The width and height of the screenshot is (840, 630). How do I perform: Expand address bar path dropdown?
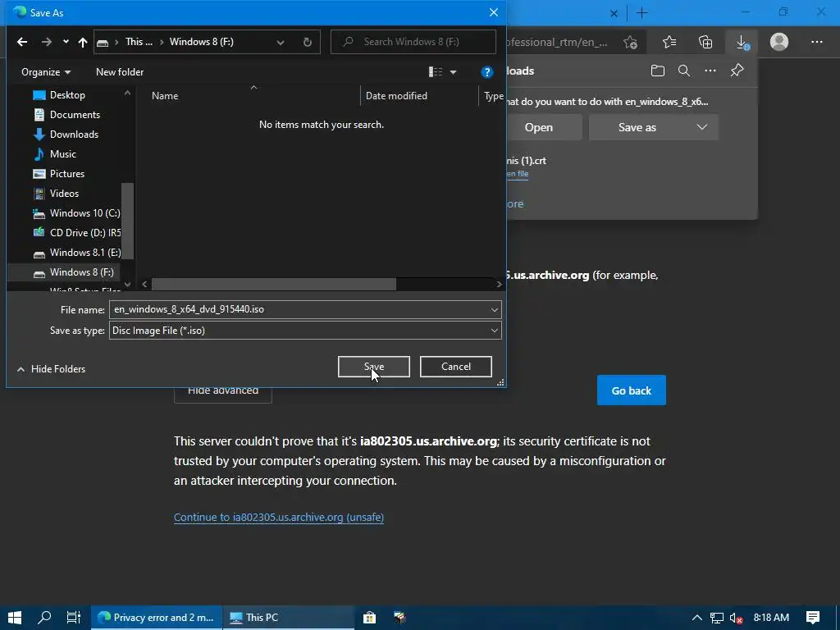pos(281,42)
